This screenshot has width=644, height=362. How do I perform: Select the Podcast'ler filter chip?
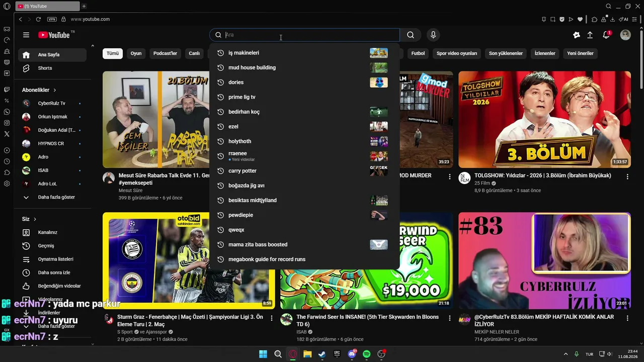(165, 53)
